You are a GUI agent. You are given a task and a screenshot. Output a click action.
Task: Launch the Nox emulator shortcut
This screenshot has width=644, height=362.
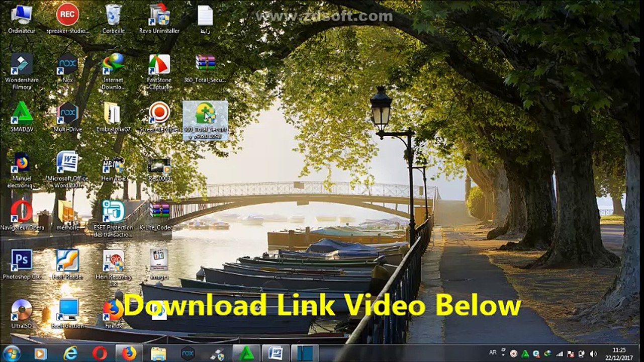click(67, 68)
